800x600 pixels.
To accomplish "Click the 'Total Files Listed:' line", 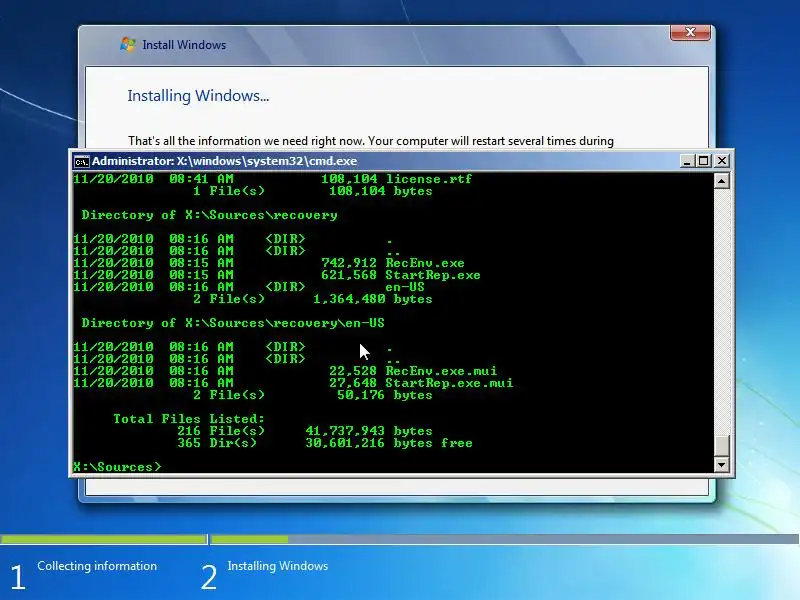I will [x=189, y=419].
